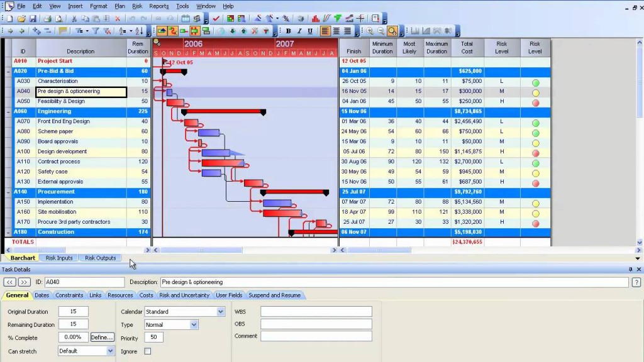Viewport: 644px width, 362px height.
Task: Click the green risk circle for Characterisation
Action: pyautogui.click(x=536, y=82)
